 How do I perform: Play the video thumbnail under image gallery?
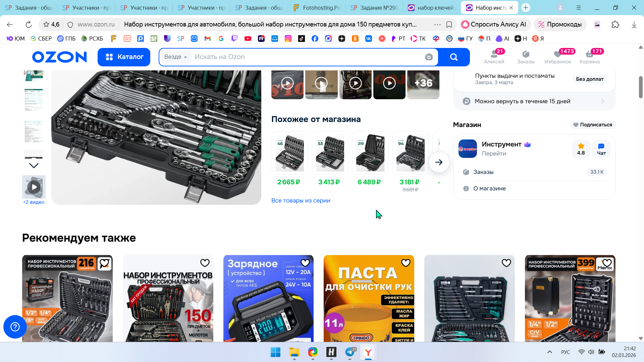click(34, 187)
